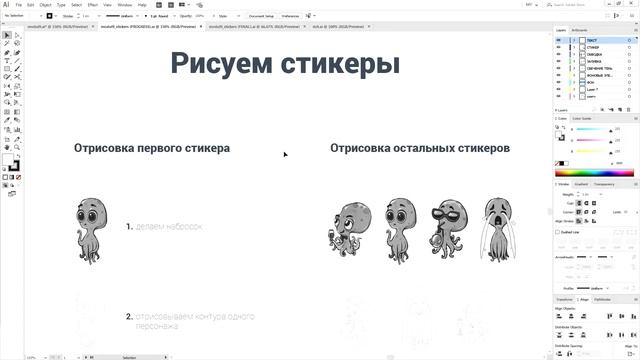This screenshot has height=360, width=640.
Task: Enable the Dashed Line checkbox
Action: tap(558, 232)
